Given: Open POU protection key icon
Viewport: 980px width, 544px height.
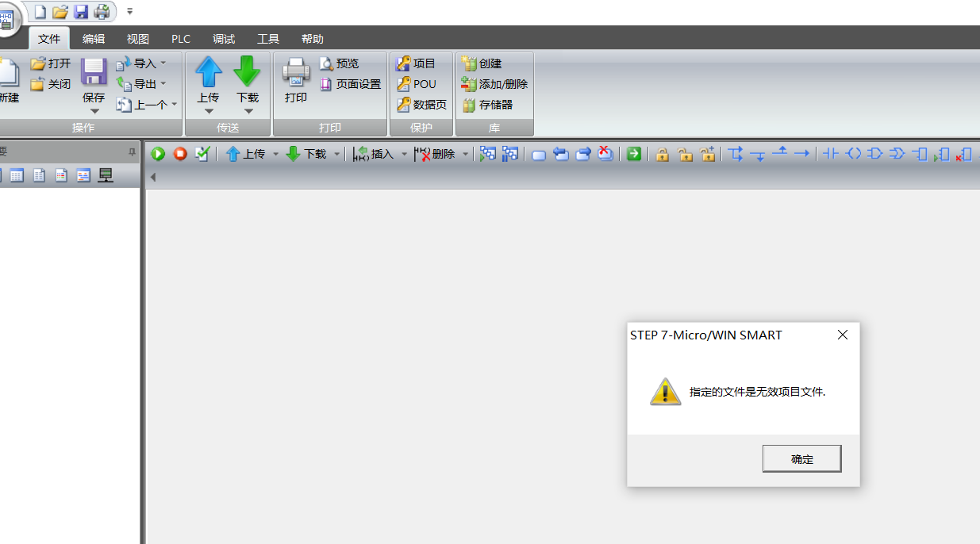Looking at the screenshot, I should [404, 84].
